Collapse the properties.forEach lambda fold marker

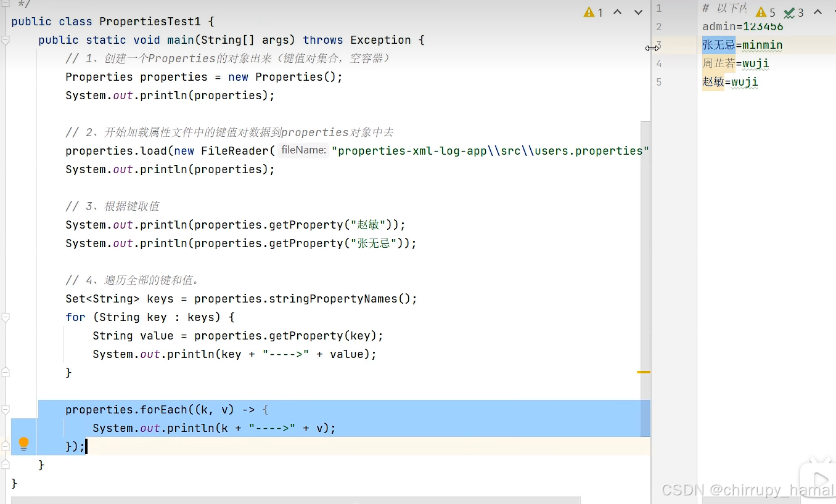[6, 410]
